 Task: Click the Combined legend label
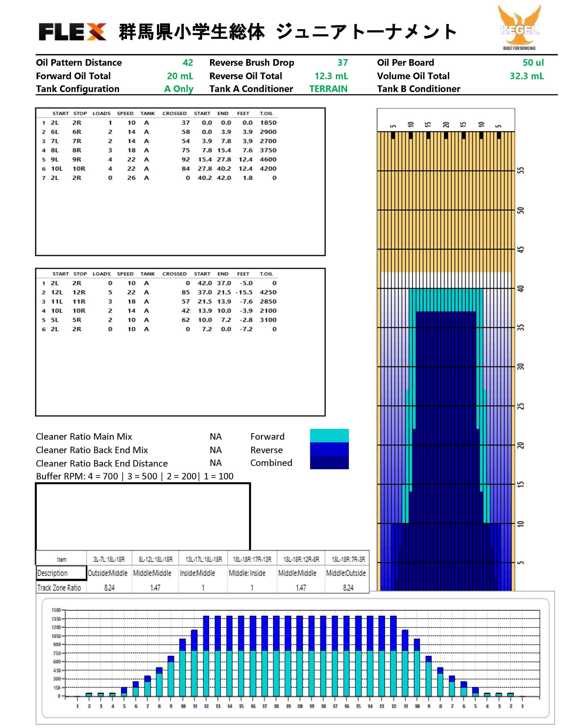tap(271, 463)
